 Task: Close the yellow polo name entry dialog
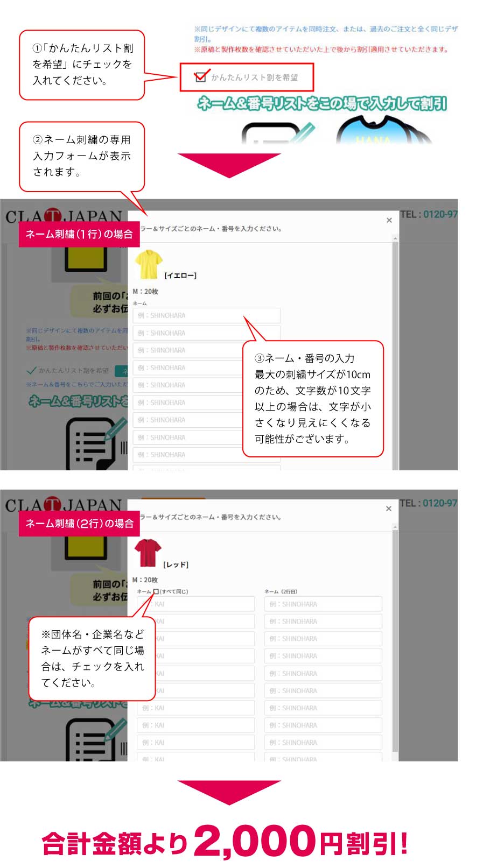[x=389, y=220]
